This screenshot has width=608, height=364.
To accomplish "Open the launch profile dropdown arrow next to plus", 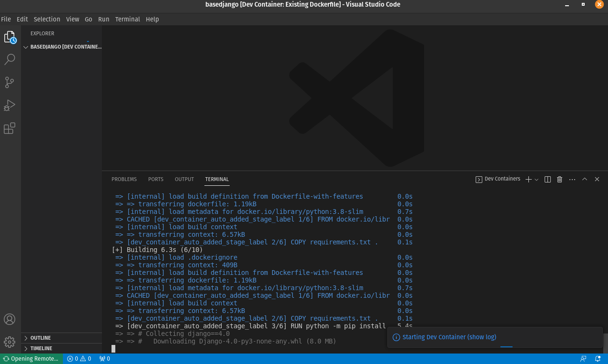I will tap(537, 180).
